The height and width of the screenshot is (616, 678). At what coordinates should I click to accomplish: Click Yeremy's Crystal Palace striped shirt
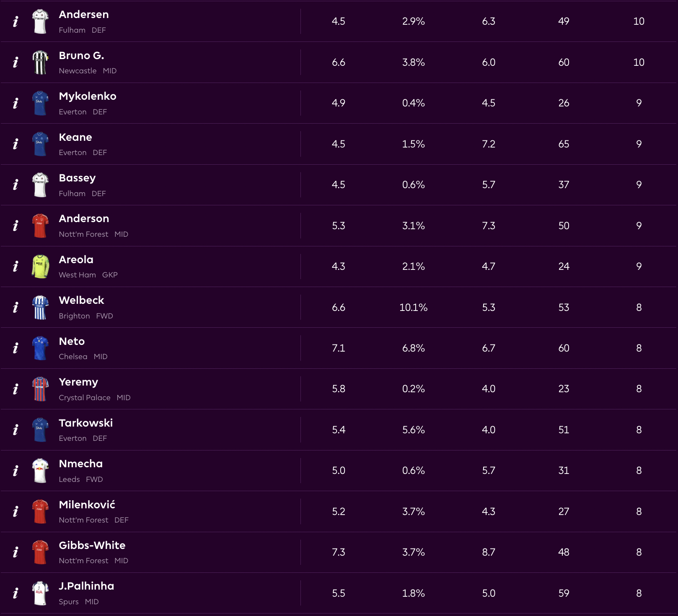click(x=40, y=389)
